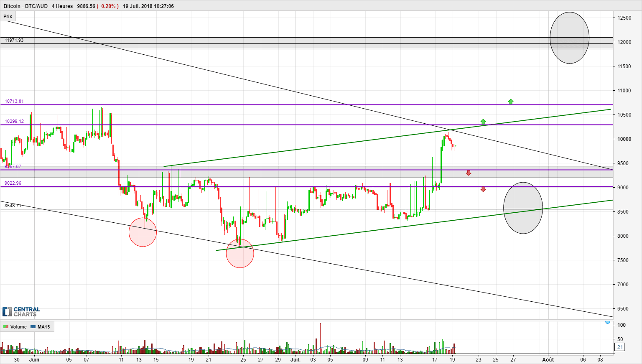Click the 10000 price axis label

[x=624, y=139]
